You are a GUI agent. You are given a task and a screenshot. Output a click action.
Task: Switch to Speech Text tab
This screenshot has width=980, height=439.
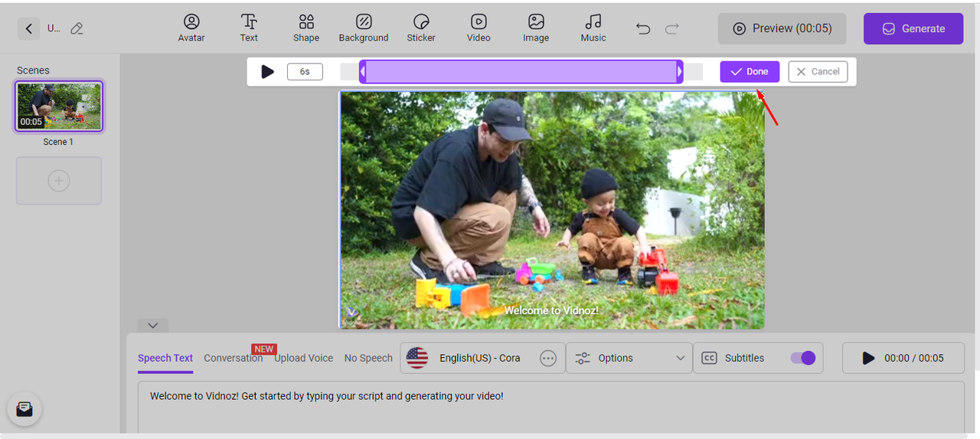click(165, 358)
